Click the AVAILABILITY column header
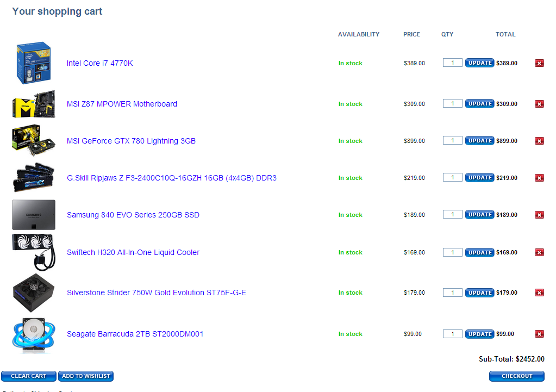The height and width of the screenshot is (392, 556). click(x=359, y=34)
